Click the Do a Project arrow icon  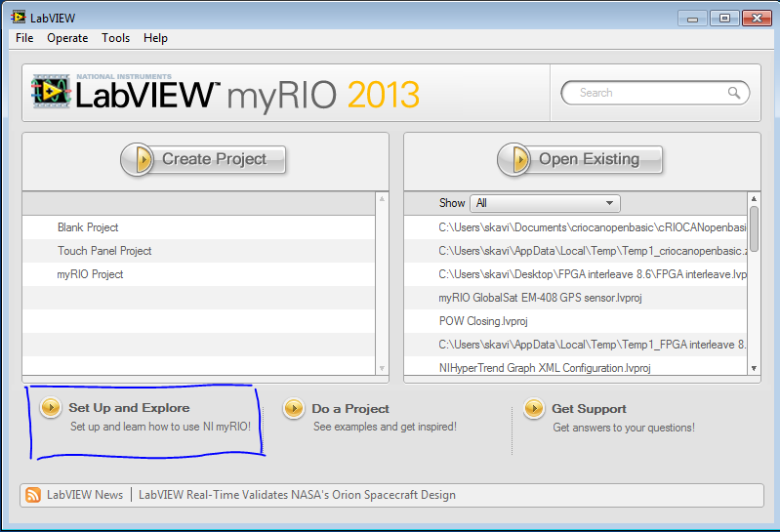294,409
